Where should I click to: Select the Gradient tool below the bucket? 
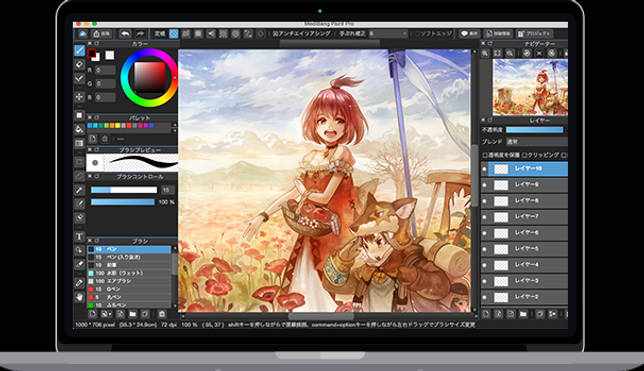[x=80, y=143]
